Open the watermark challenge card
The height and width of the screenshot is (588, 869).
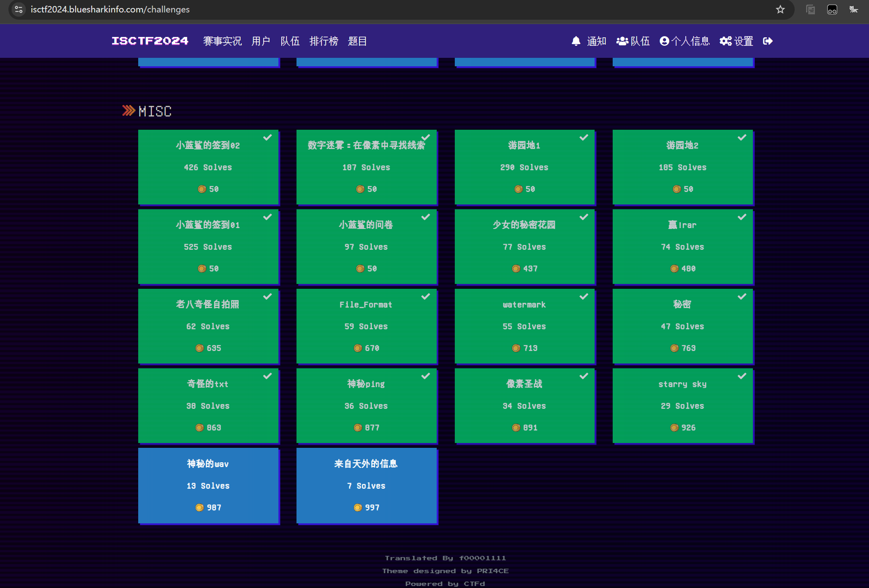click(524, 326)
